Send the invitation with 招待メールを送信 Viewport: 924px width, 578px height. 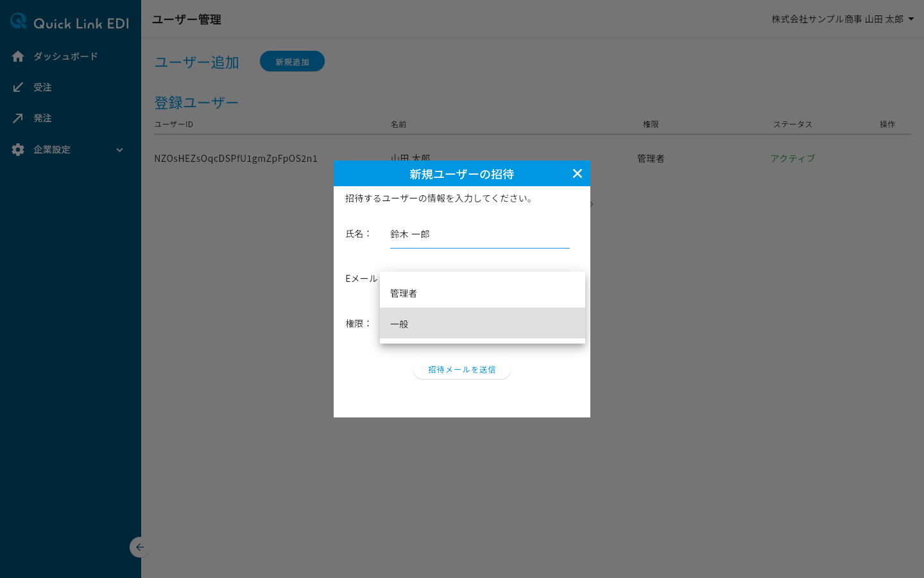[462, 369]
